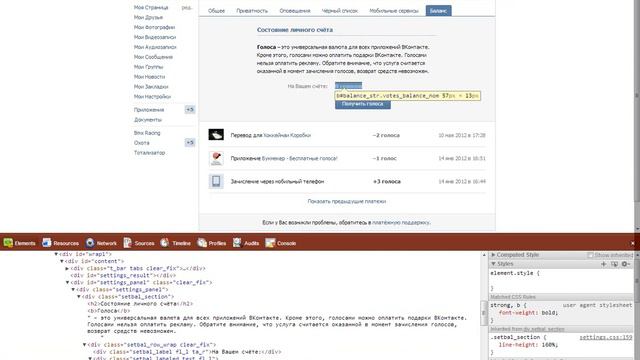Open the Elements panel icon in DevTools

click(x=8, y=243)
